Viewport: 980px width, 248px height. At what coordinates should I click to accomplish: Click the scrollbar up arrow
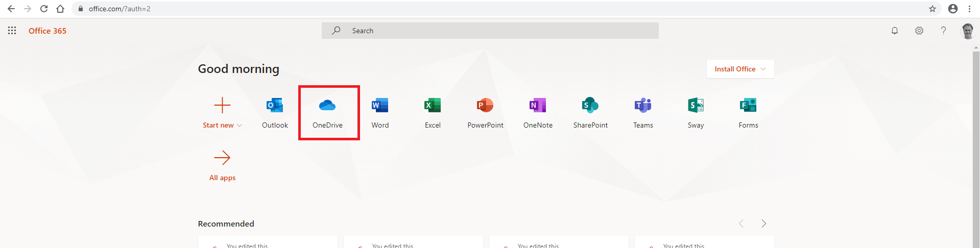976,47
